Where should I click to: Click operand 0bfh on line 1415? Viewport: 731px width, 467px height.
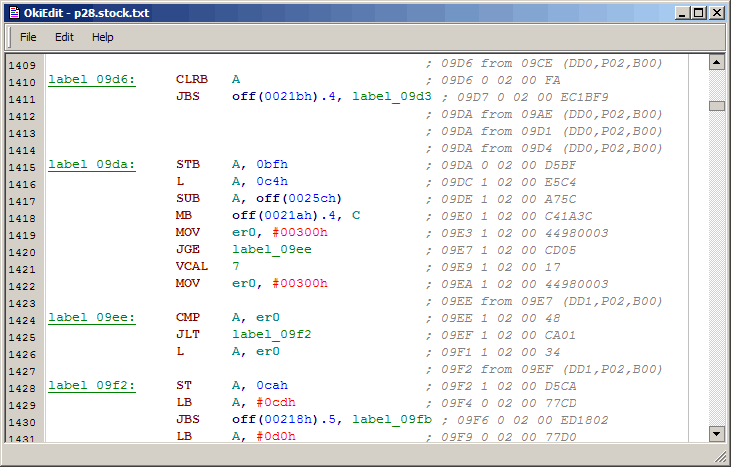(x=272, y=164)
